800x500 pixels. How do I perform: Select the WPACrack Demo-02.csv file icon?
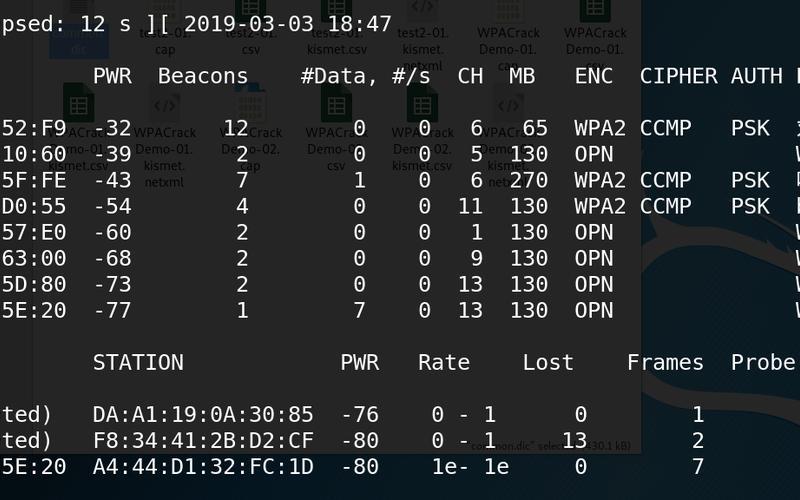coord(336,128)
